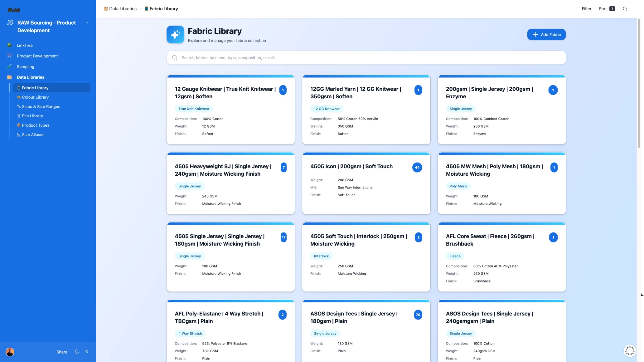644x362 pixels.
Task: Open notifications bell icon
Action: pyautogui.click(x=77, y=352)
